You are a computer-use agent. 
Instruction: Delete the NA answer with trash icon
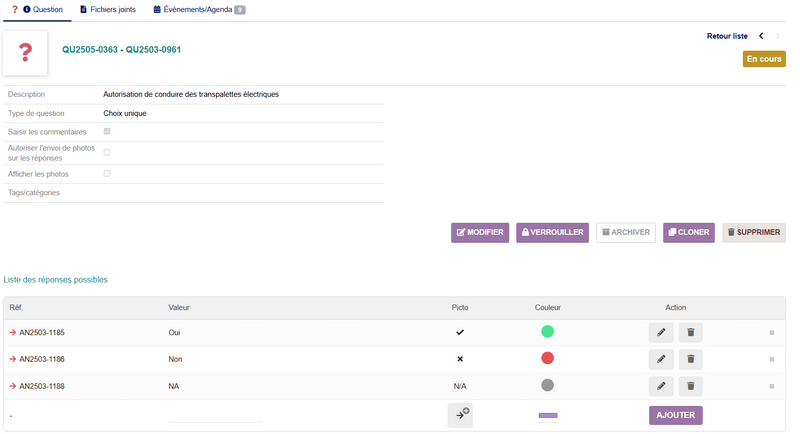coord(690,386)
